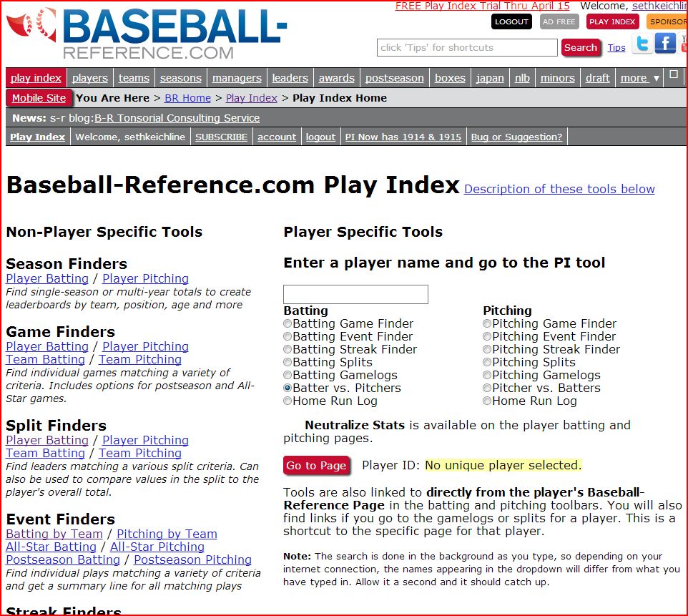Open the Facebook icon link
The height and width of the screenshot is (616, 688).
point(665,43)
